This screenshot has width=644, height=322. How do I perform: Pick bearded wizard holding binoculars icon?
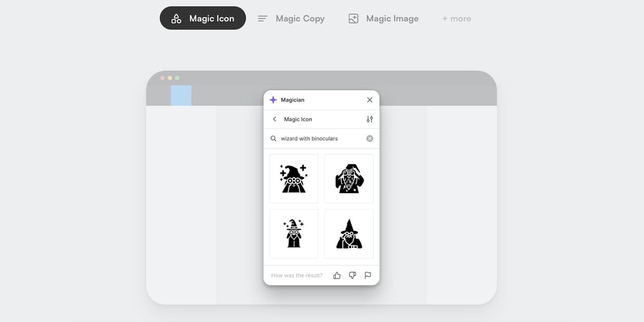coord(349,179)
